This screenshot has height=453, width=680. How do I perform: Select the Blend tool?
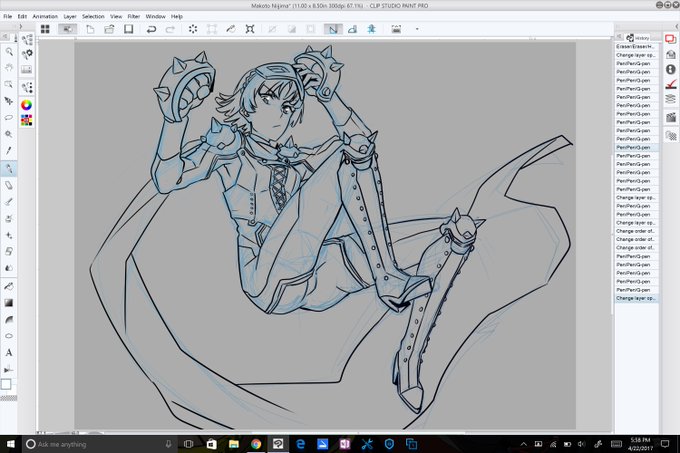click(x=9, y=268)
